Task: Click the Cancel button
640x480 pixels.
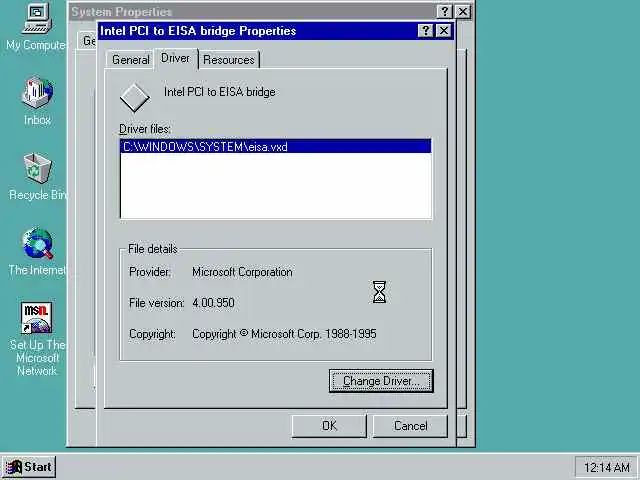Action: click(x=410, y=426)
